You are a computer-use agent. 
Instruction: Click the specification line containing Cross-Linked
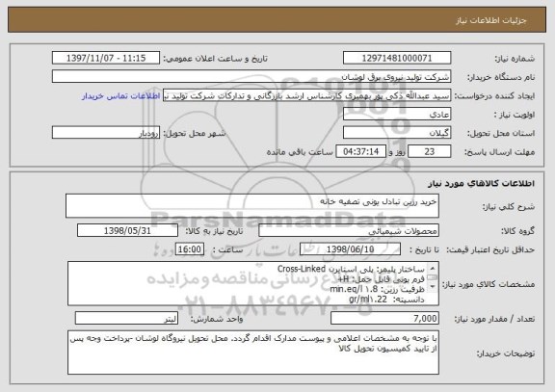click(351, 270)
